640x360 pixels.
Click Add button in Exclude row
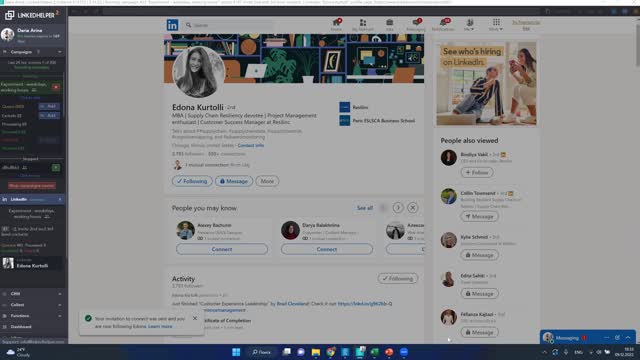pyautogui.click(x=49, y=116)
